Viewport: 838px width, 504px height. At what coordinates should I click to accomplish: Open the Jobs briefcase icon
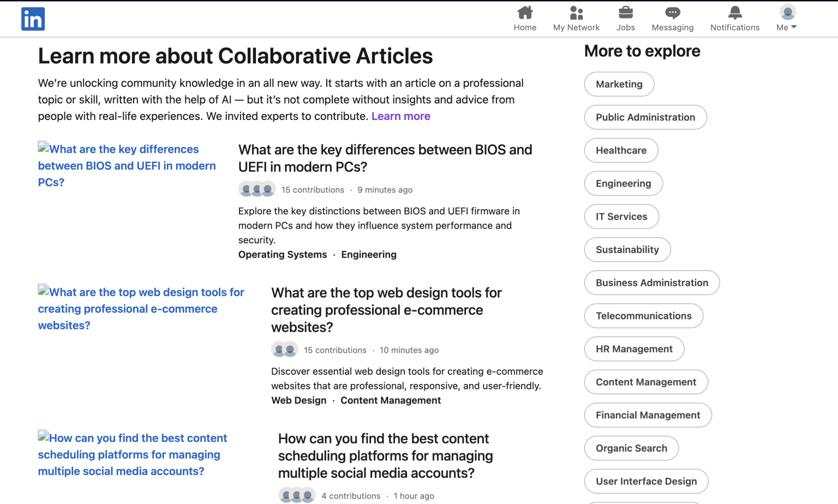(x=625, y=13)
